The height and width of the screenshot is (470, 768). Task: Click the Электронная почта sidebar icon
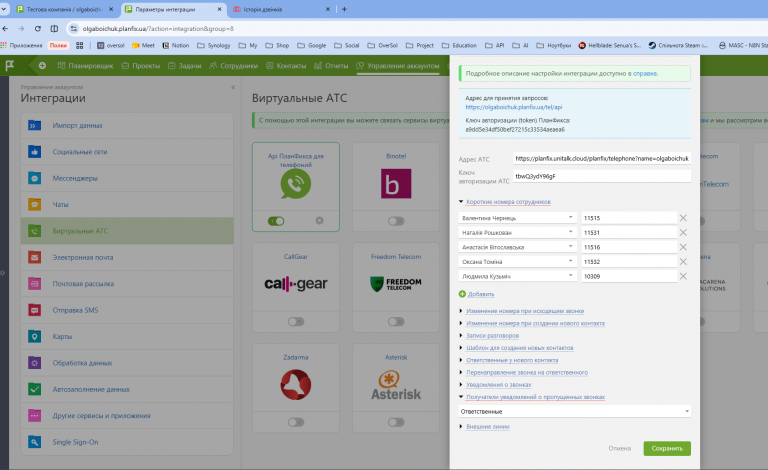(34, 257)
